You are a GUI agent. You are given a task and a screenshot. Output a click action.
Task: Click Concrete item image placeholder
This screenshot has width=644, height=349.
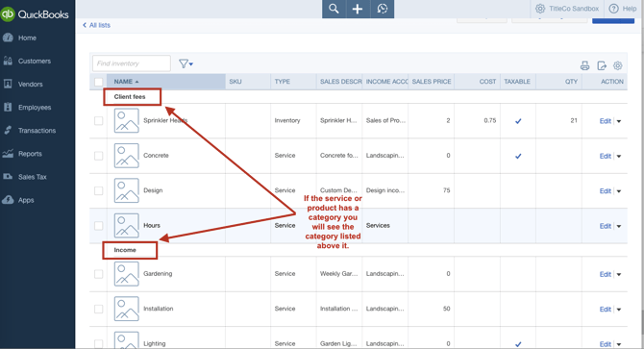pyautogui.click(x=127, y=156)
